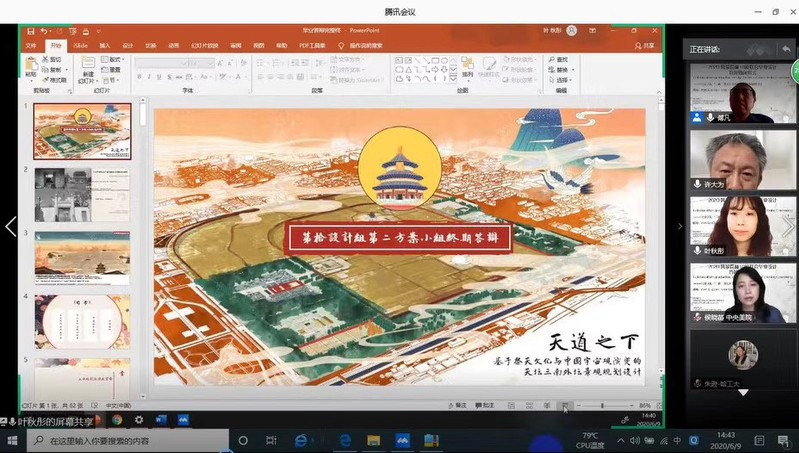Switch to the 插入 Insert ribbon tab

[x=105, y=45]
